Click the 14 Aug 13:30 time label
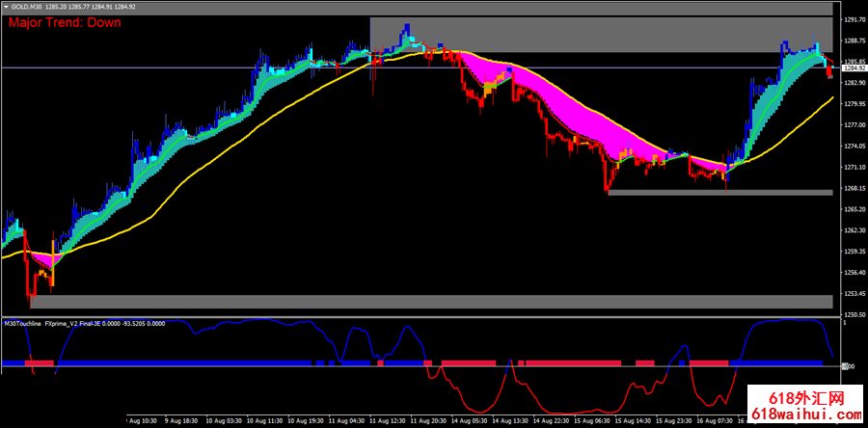The height and width of the screenshot is (428, 868). [x=511, y=421]
